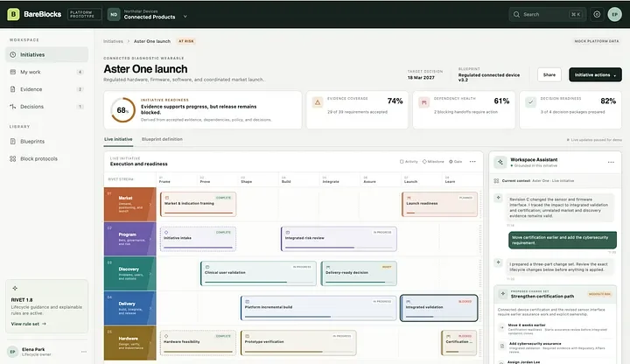This screenshot has height=364, width=630.
Task: Open Elena Park profile options ellipsis
Action: point(84,352)
